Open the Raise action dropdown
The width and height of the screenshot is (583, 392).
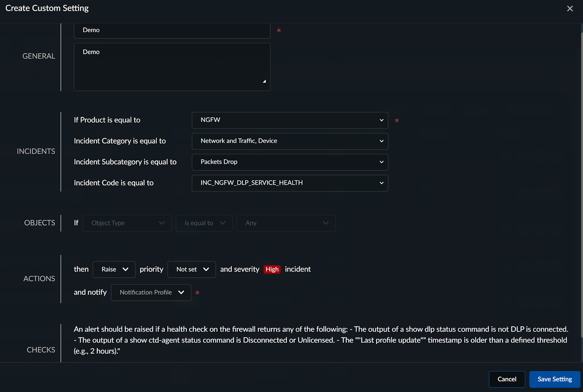click(x=114, y=269)
